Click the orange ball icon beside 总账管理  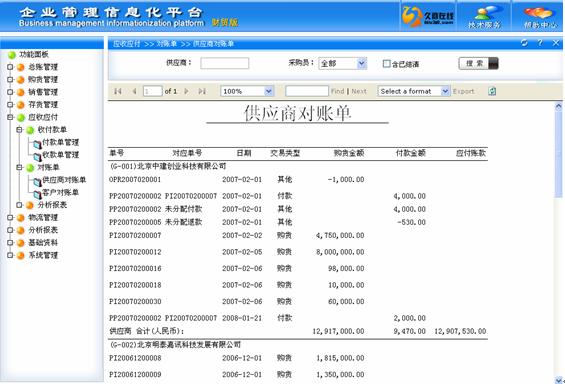(21, 67)
